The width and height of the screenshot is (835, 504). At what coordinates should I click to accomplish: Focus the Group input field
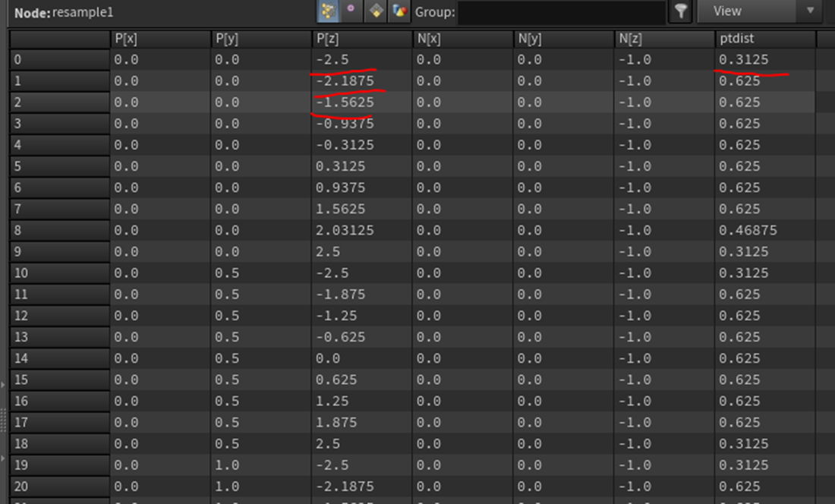(x=562, y=11)
